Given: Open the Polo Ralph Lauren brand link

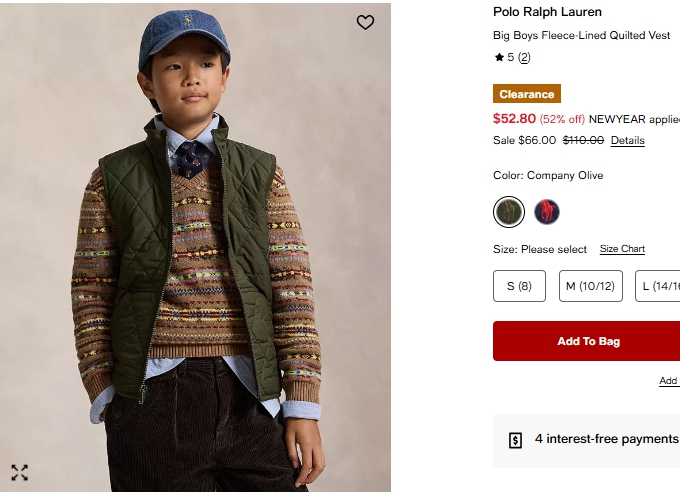Looking at the screenshot, I should pyautogui.click(x=547, y=12).
